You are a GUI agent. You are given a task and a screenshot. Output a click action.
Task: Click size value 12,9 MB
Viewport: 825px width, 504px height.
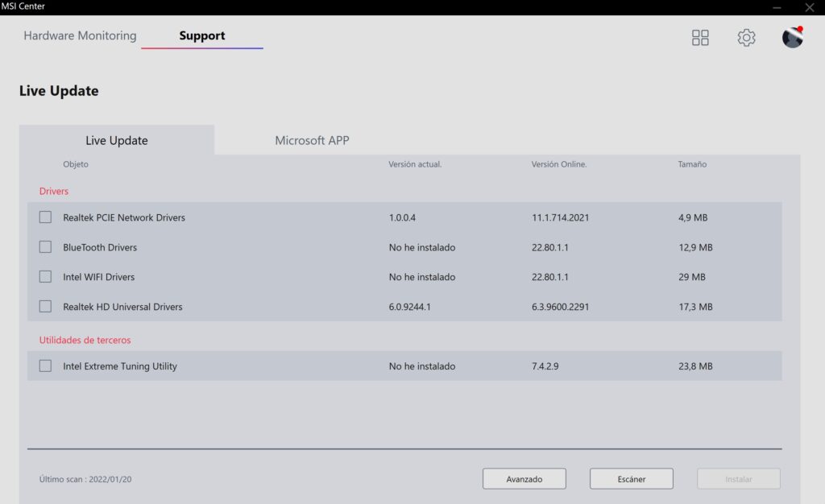point(695,247)
